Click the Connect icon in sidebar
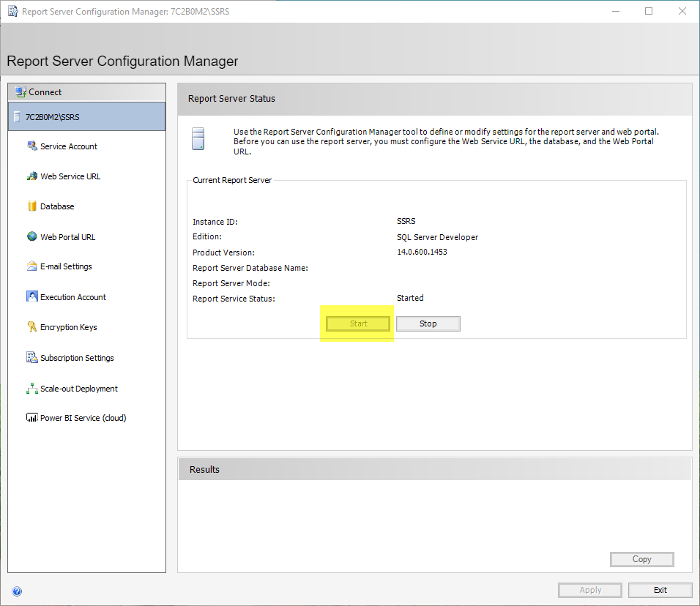 click(21, 92)
